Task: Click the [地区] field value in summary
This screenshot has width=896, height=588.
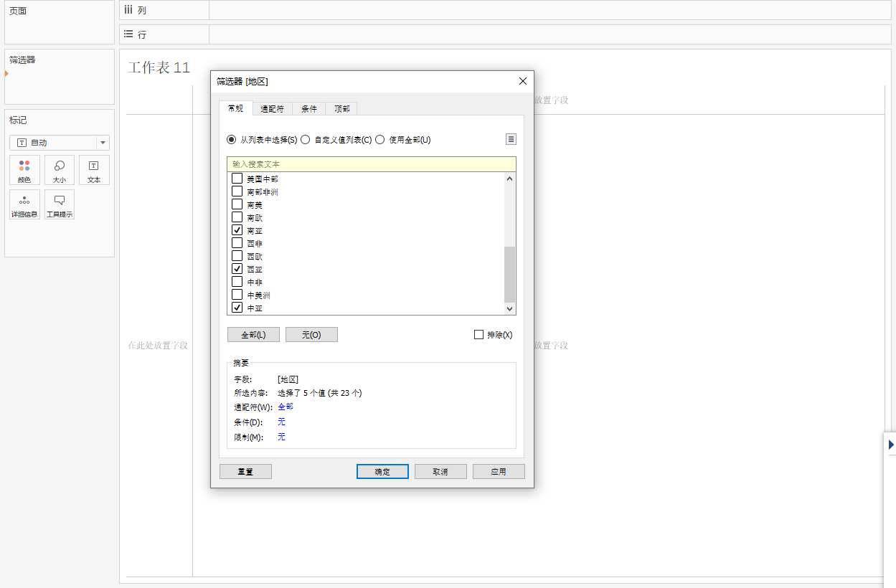Action: [288, 379]
